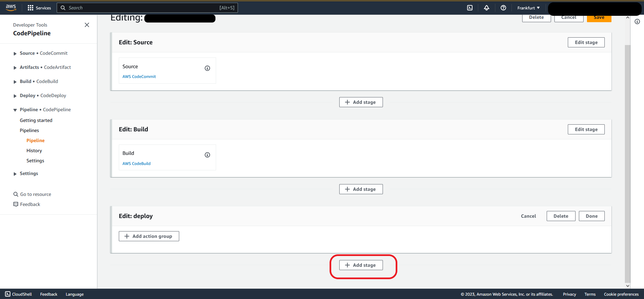Open the AWS home logo
Image resolution: width=644 pixels, height=299 pixels.
click(x=11, y=7)
